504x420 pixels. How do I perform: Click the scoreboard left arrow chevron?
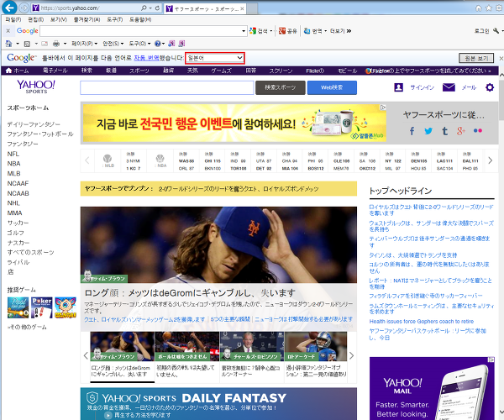(x=87, y=160)
